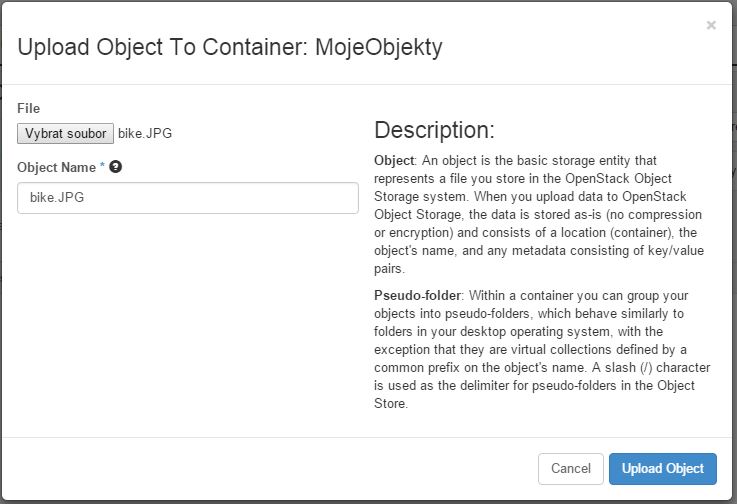Click the MojeObjekty container name in the title
Viewport: 737px width, 504px height.
pos(379,47)
